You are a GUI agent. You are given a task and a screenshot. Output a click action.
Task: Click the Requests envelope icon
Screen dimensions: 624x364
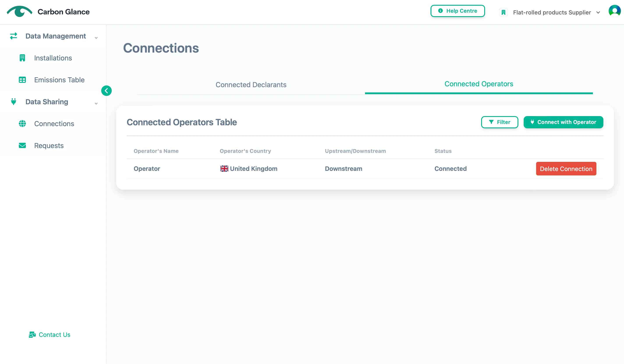click(22, 145)
